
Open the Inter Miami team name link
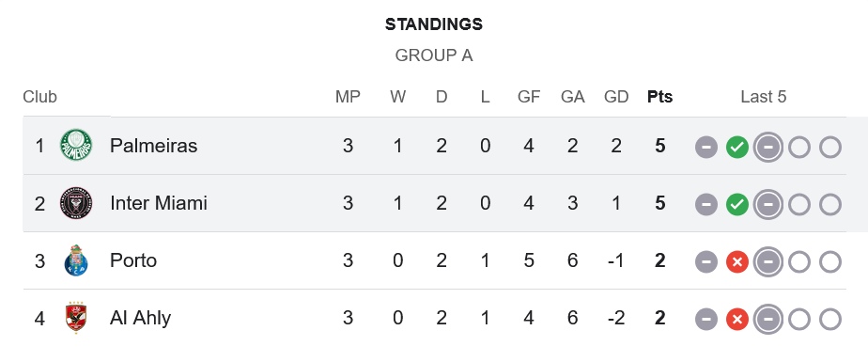click(x=159, y=203)
